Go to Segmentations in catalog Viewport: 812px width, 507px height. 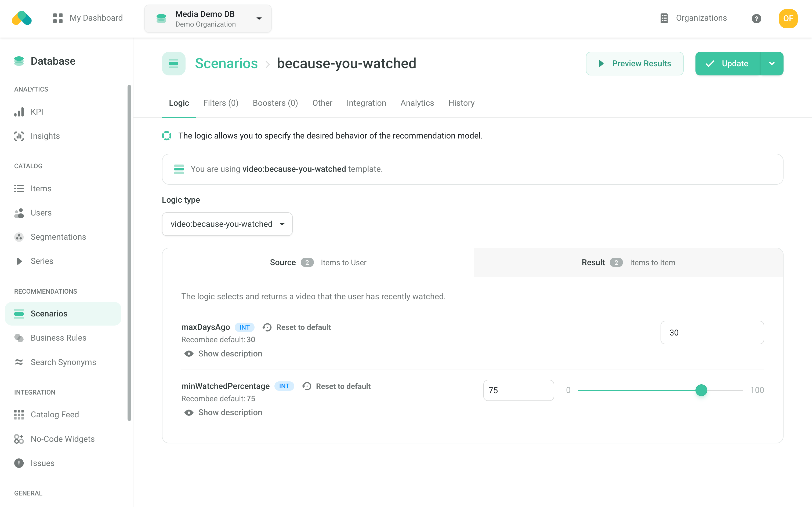(58, 237)
